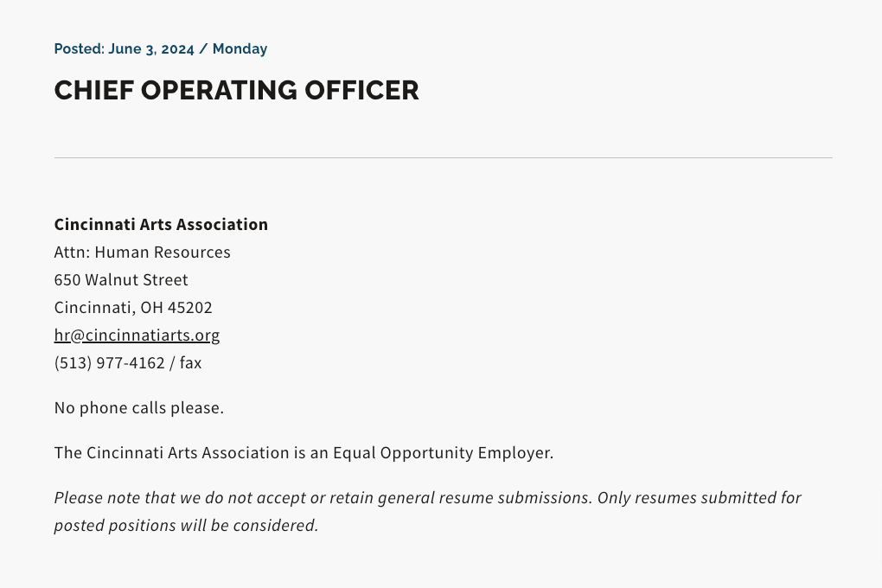Click the word fax after the number
The height and width of the screenshot is (588, 882).
(x=191, y=362)
